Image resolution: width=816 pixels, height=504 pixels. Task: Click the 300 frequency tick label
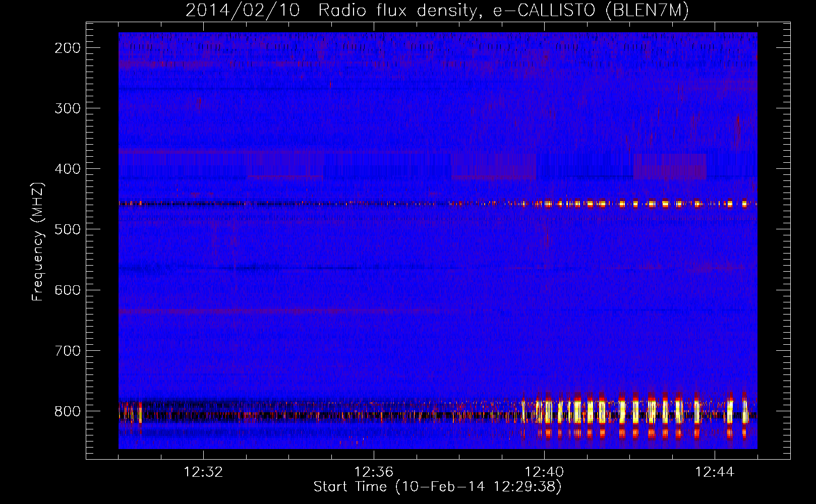(x=68, y=108)
